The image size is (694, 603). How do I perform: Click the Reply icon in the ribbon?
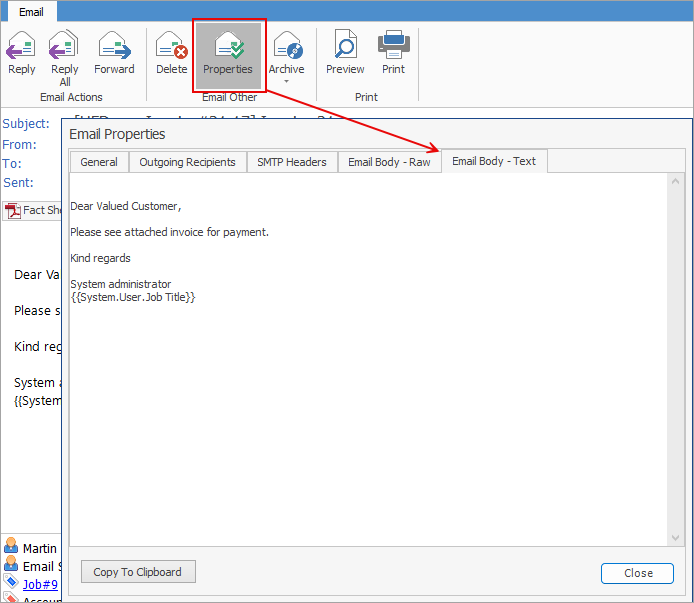coord(21,45)
